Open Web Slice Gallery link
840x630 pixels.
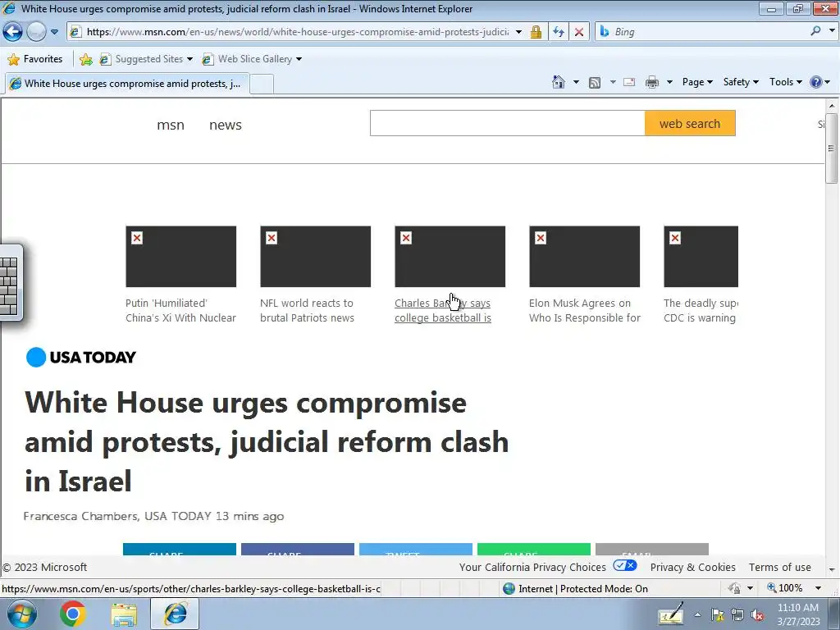(x=252, y=59)
